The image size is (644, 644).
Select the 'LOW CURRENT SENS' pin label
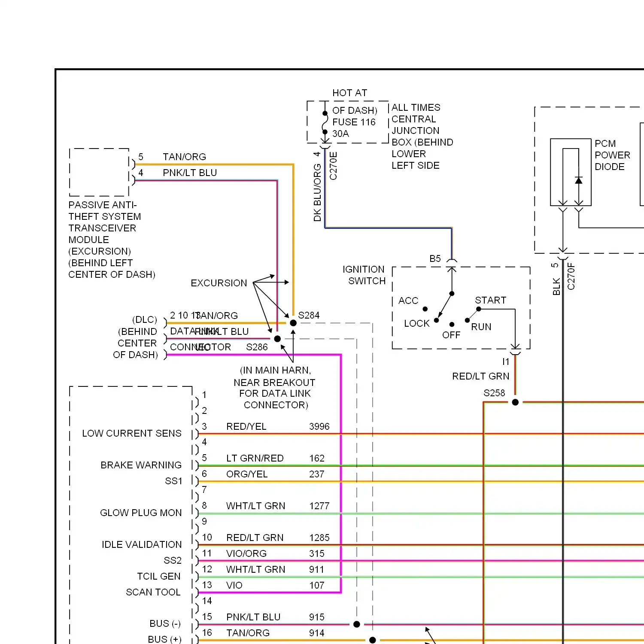point(132,433)
